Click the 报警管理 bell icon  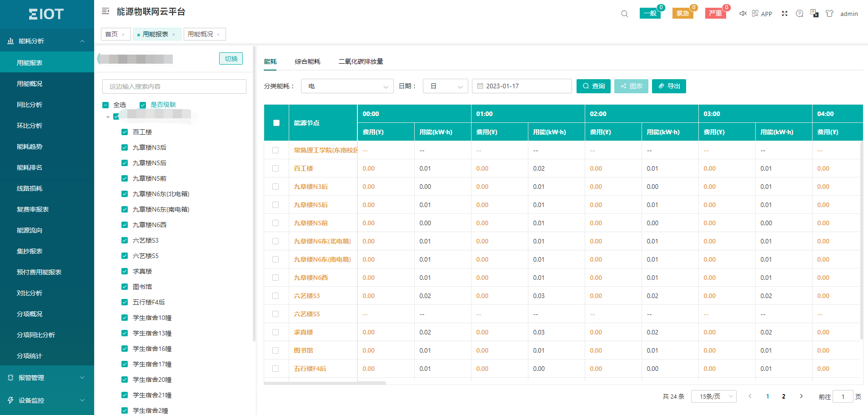[x=10, y=378]
